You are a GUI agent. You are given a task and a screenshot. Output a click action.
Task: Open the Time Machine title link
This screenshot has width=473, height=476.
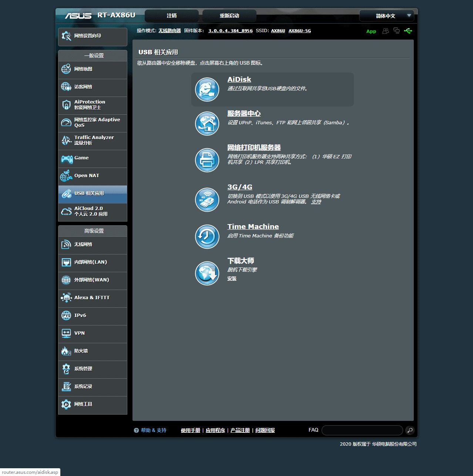tap(253, 227)
